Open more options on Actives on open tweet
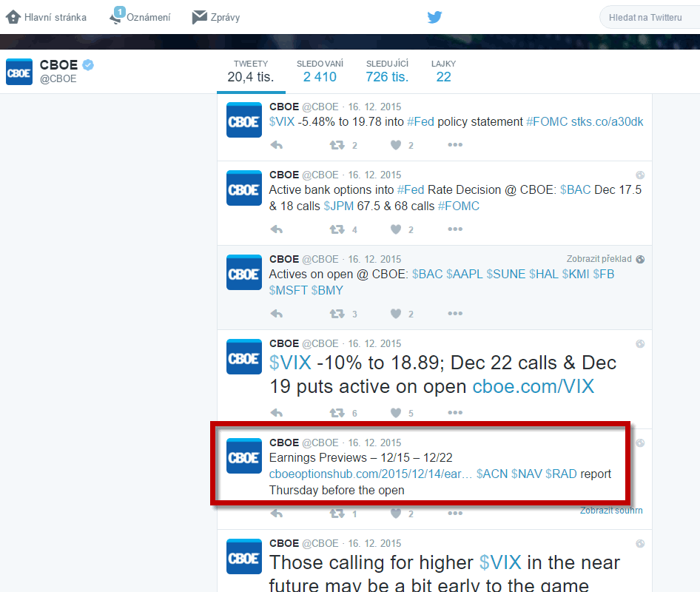Viewport: 700px width, 592px height. coord(455,314)
